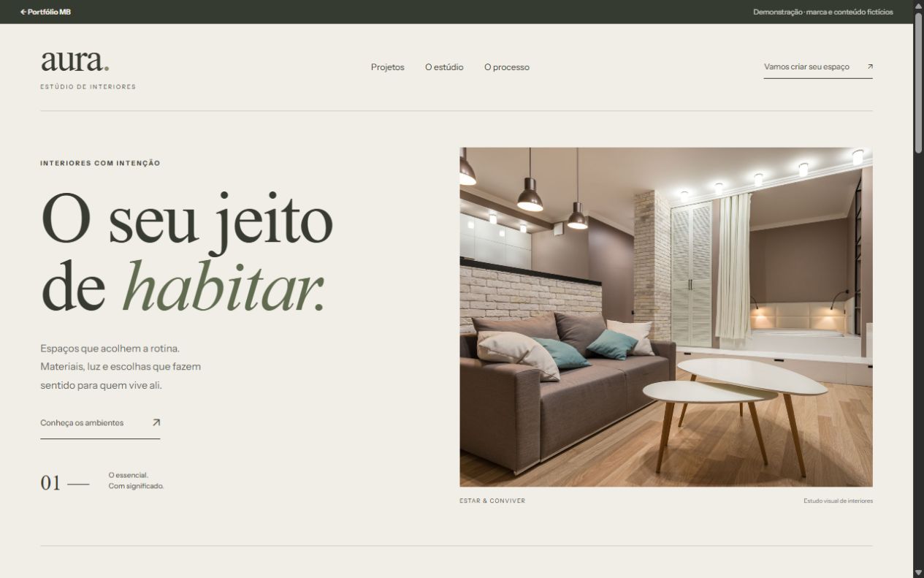Click 'ESTÚDIO DE INTERIORES' tagline
924x578 pixels.
tap(88, 87)
